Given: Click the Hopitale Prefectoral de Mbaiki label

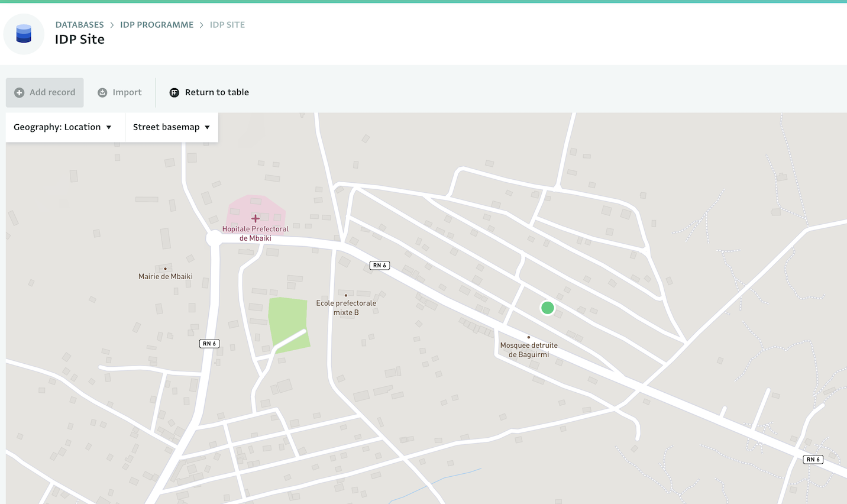Looking at the screenshot, I should (256, 234).
